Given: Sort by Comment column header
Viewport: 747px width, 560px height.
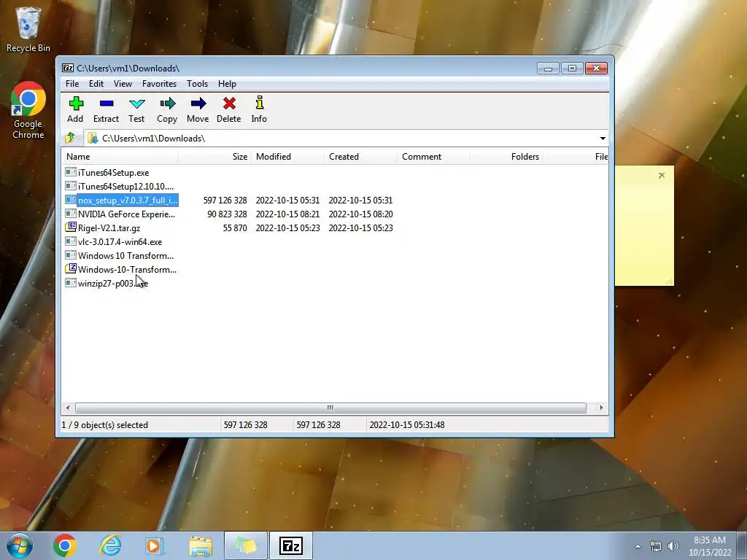Looking at the screenshot, I should [433, 157].
